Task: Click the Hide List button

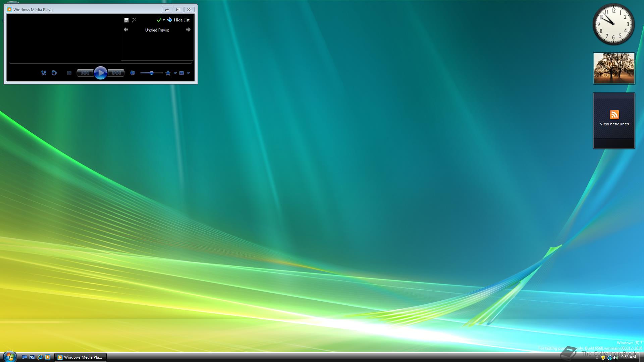Action: click(x=178, y=20)
